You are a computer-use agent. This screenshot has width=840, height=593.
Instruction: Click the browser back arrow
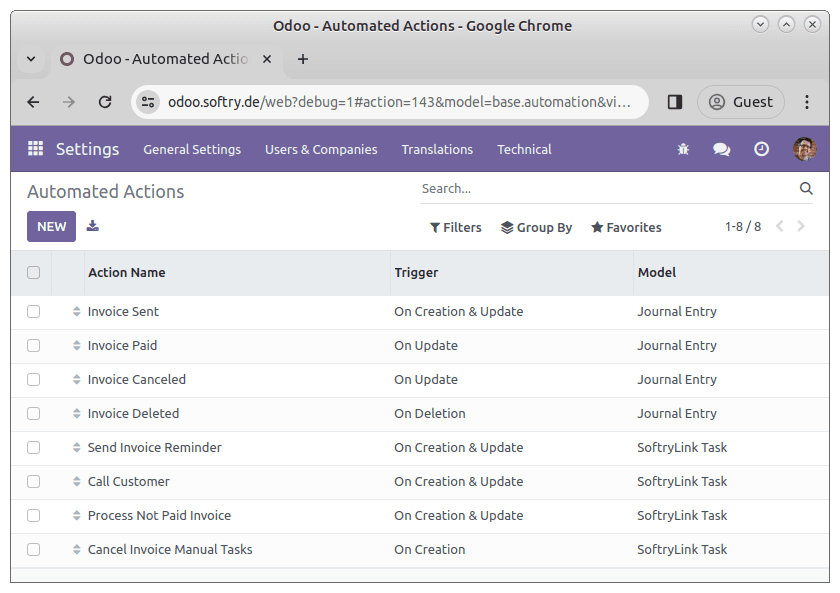pyautogui.click(x=33, y=102)
